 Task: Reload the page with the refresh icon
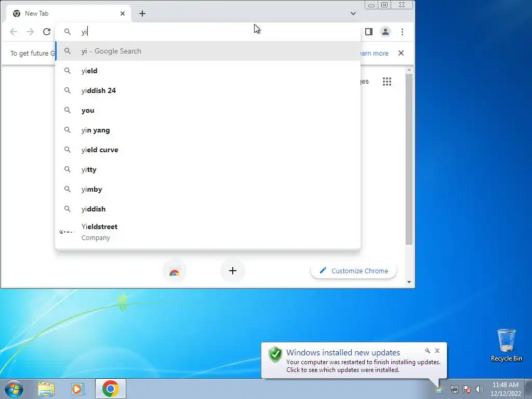[47, 32]
